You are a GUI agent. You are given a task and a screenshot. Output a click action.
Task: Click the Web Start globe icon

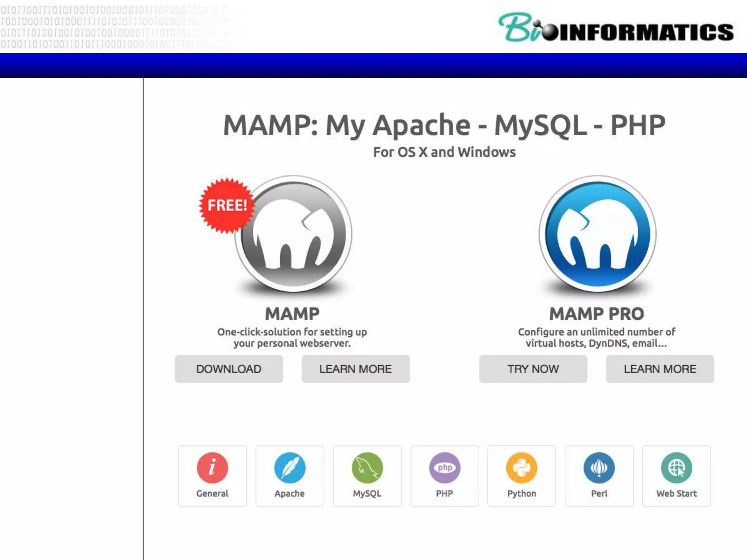(676, 467)
